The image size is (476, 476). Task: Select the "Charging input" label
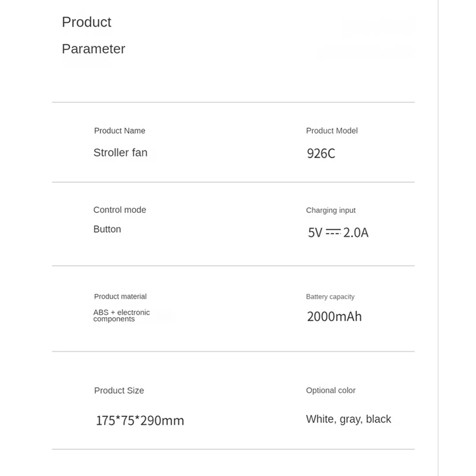331,211
